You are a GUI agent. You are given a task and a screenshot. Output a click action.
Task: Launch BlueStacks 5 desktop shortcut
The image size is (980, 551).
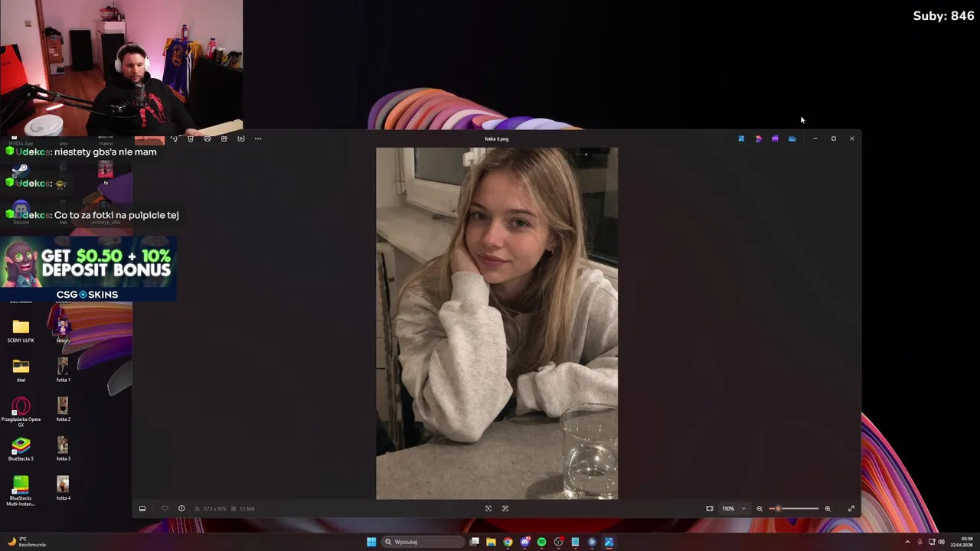point(21,449)
